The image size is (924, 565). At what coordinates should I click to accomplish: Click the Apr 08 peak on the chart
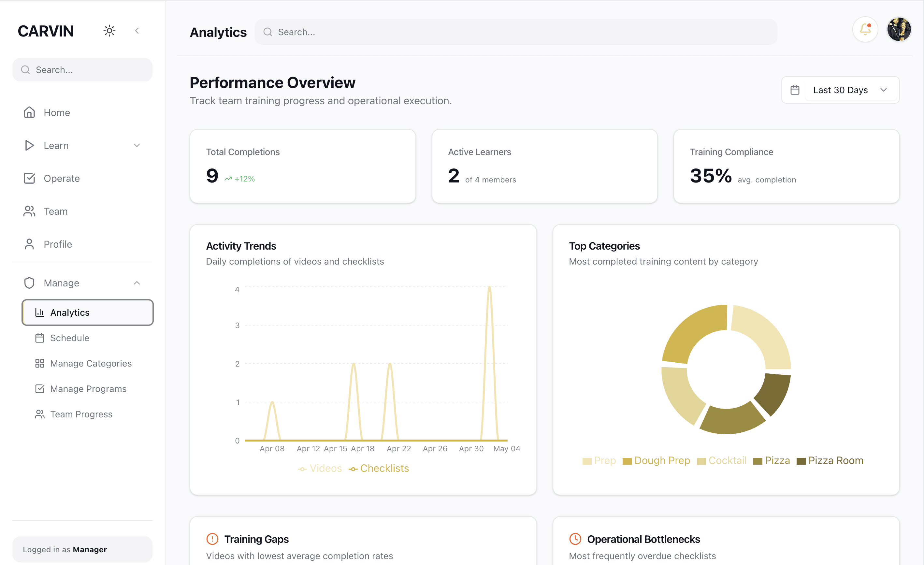272,402
